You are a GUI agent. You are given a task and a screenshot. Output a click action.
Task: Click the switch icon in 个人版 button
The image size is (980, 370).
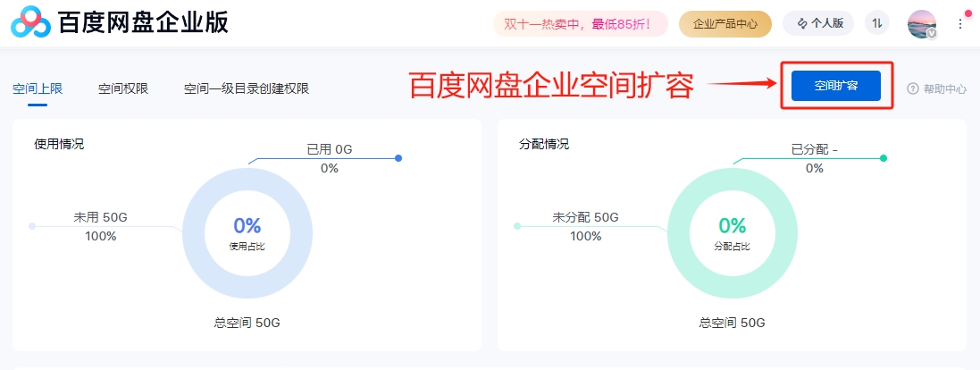[802, 24]
